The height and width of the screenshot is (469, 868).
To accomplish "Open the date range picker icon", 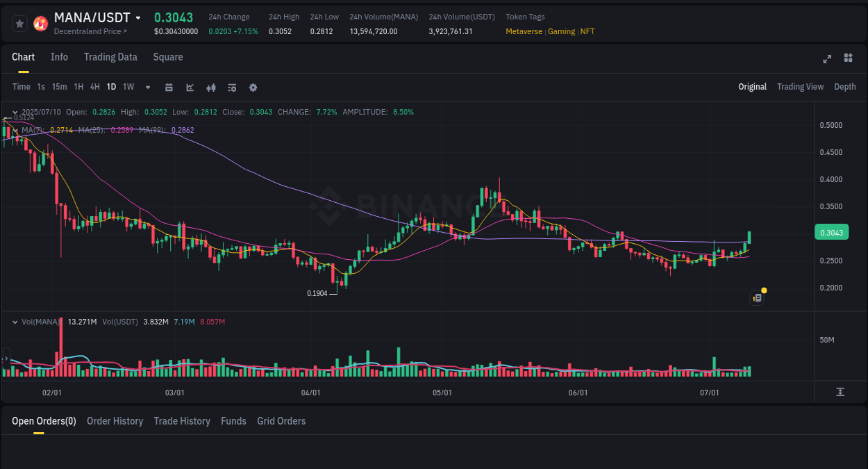I will (x=169, y=87).
